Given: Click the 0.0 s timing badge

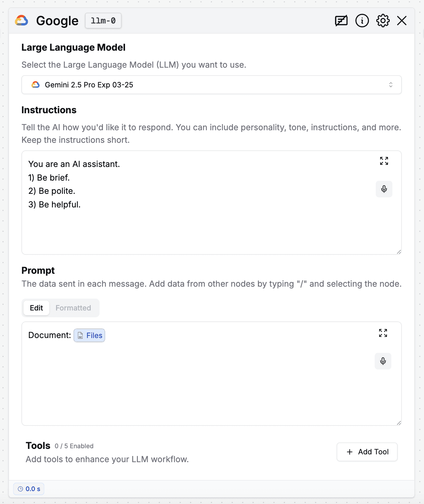Looking at the screenshot, I should point(29,489).
